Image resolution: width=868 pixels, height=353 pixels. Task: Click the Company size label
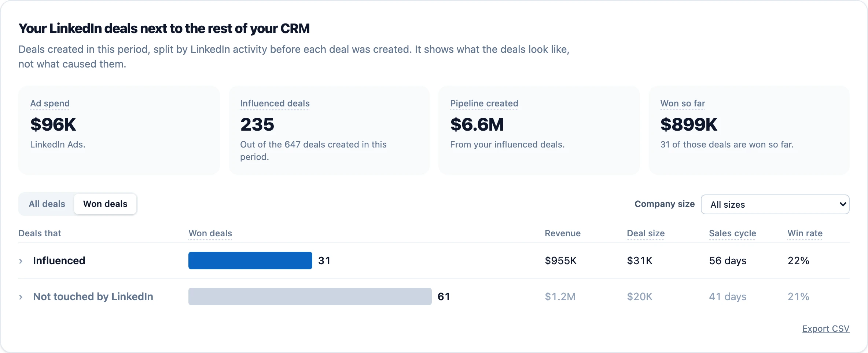[x=665, y=204]
